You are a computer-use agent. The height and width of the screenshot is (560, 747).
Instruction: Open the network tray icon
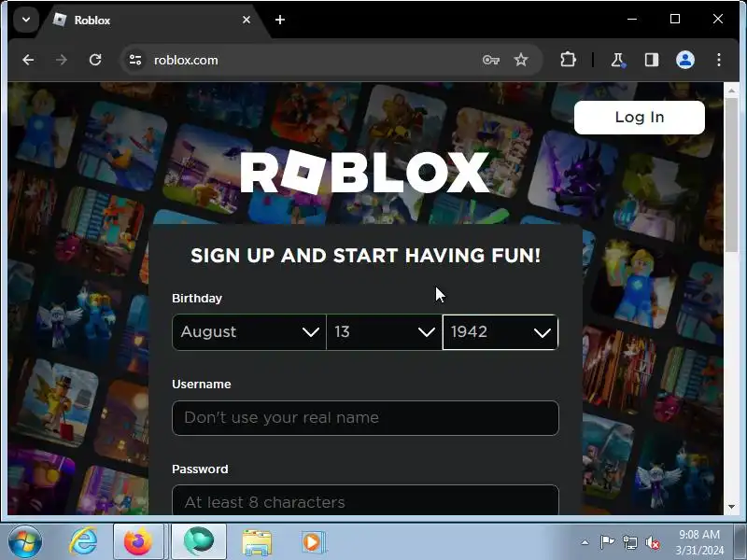pos(630,542)
